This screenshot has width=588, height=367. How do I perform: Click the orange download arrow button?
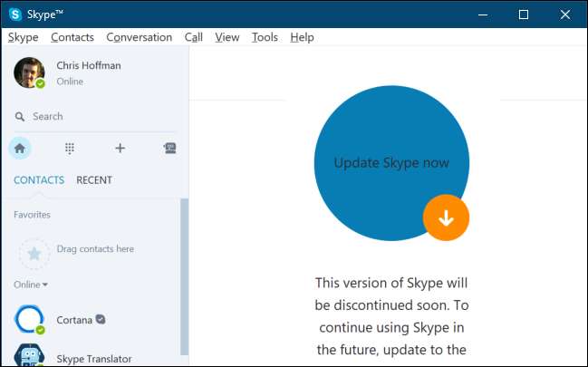click(446, 217)
